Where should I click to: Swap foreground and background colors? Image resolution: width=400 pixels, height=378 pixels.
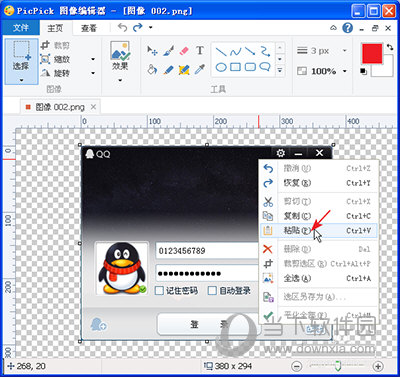[389, 47]
